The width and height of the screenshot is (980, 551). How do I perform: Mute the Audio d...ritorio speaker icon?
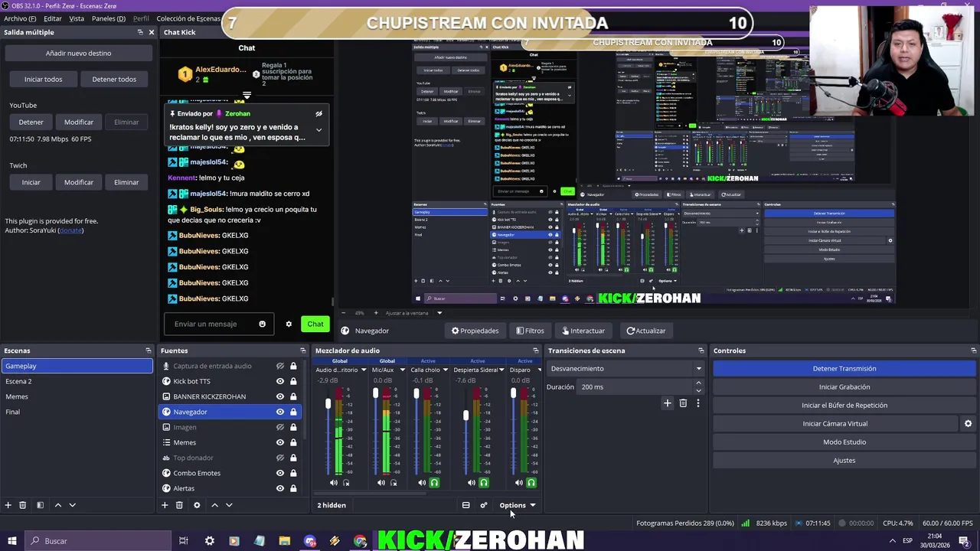point(333,483)
